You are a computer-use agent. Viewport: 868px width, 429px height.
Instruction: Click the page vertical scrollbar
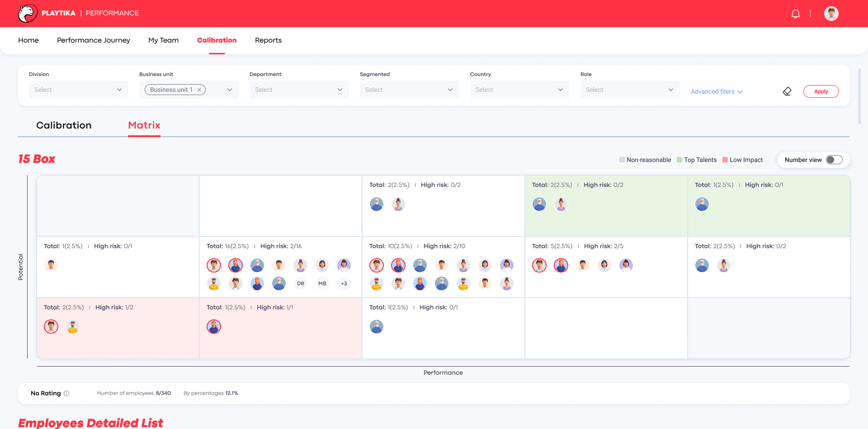[x=859, y=96]
